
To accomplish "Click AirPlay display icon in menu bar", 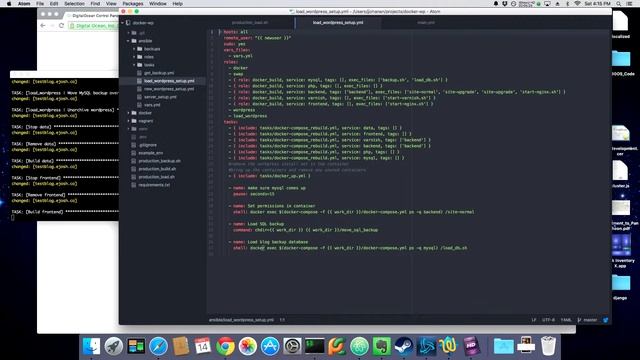I will 547,4.
